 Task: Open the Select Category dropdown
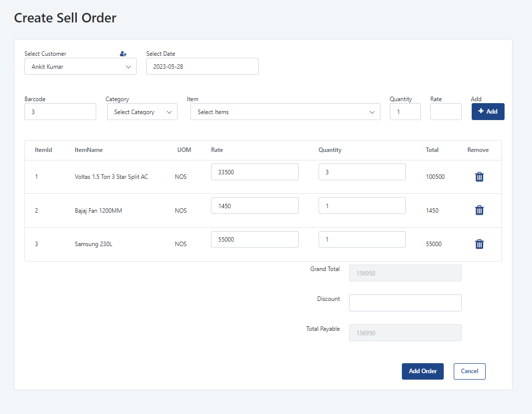[142, 112]
